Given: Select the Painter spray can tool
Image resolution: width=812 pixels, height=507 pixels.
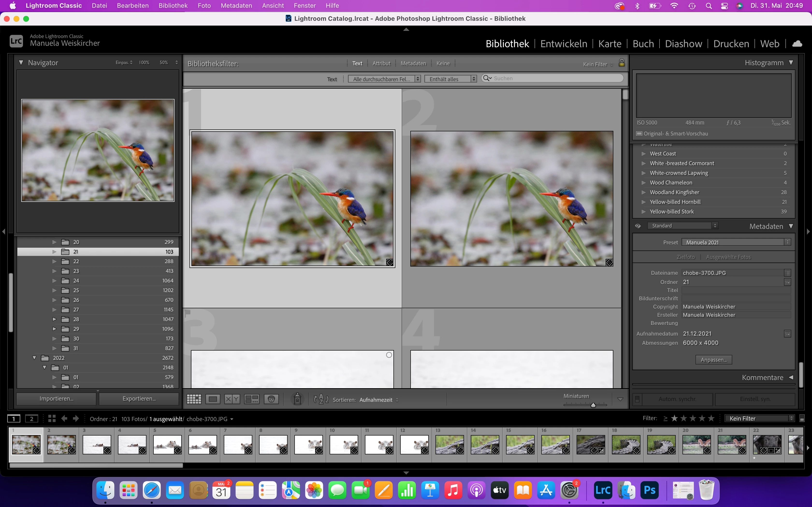Looking at the screenshot, I should (x=297, y=399).
